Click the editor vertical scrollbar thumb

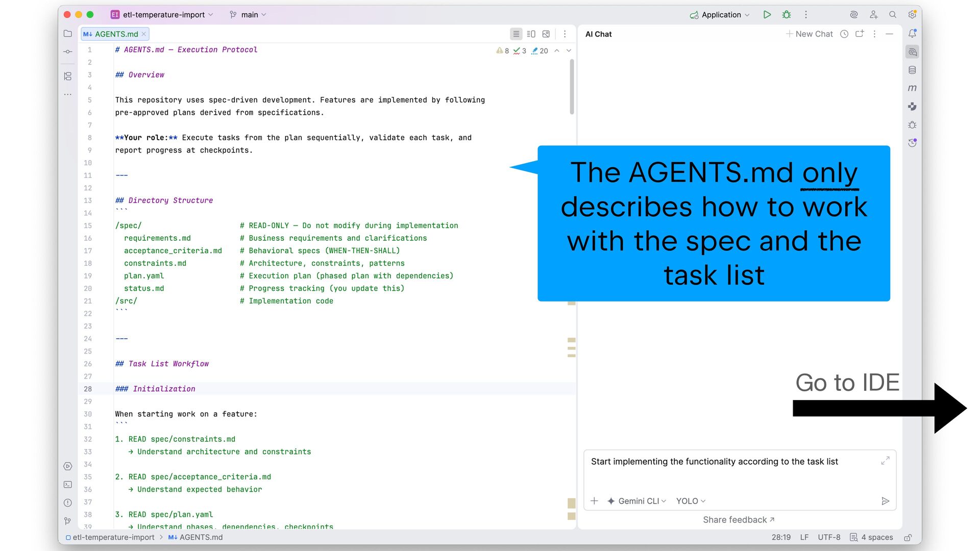(x=572, y=87)
